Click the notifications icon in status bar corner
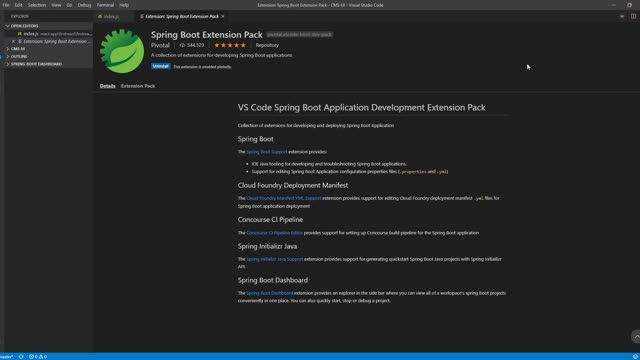 click(x=635, y=357)
